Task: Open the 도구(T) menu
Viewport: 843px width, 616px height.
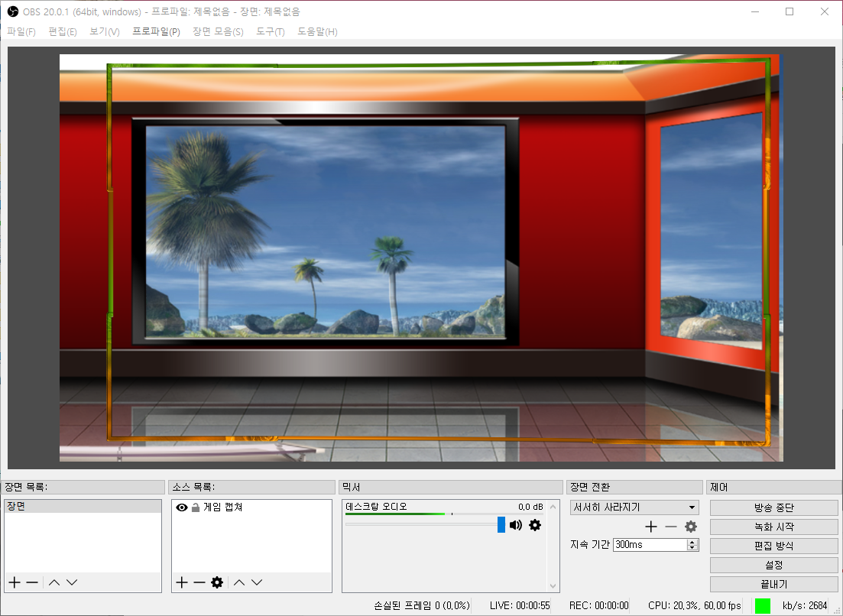Action: (x=270, y=31)
